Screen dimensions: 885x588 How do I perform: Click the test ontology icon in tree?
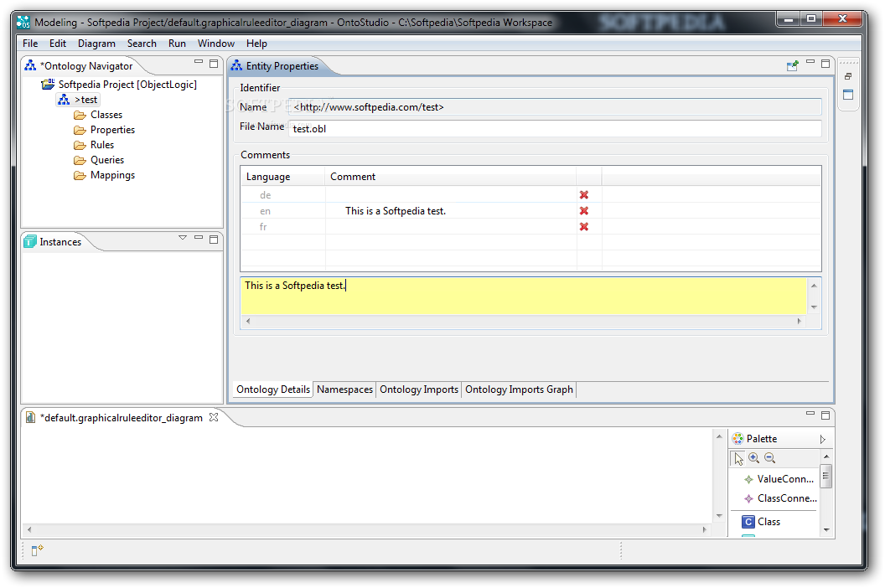(64, 100)
